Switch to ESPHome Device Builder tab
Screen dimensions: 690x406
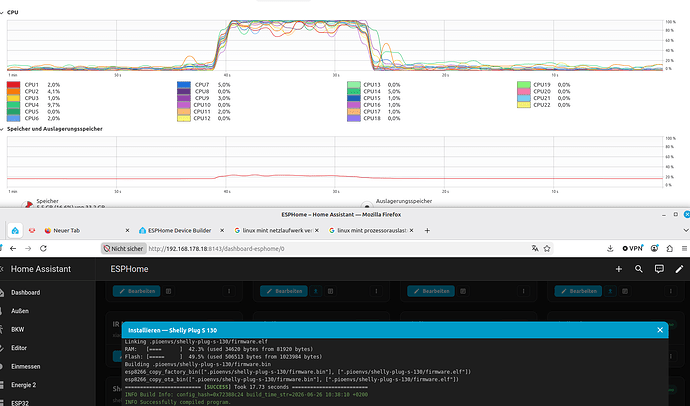(180, 230)
